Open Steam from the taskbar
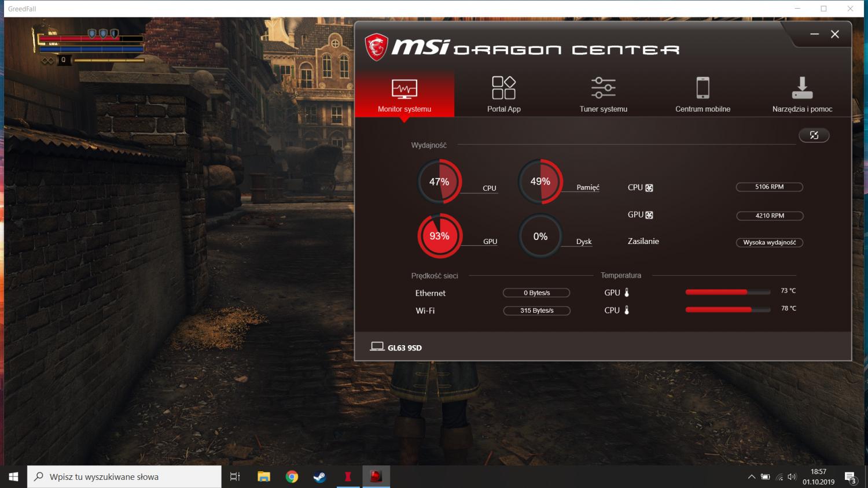Image resolution: width=868 pixels, height=488 pixels. tap(319, 477)
